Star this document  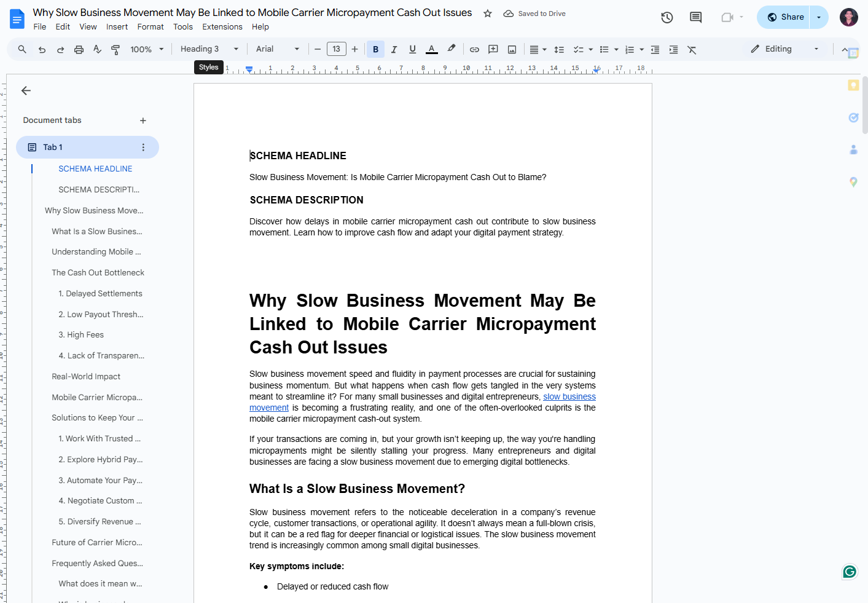(x=488, y=14)
